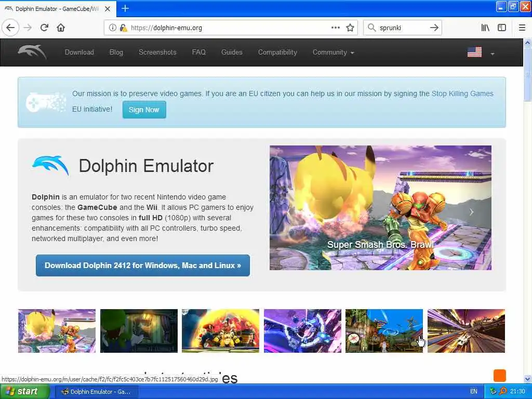Go back with the browser back arrow
Viewport: 532px width, 399px height.
click(x=10, y=28)
